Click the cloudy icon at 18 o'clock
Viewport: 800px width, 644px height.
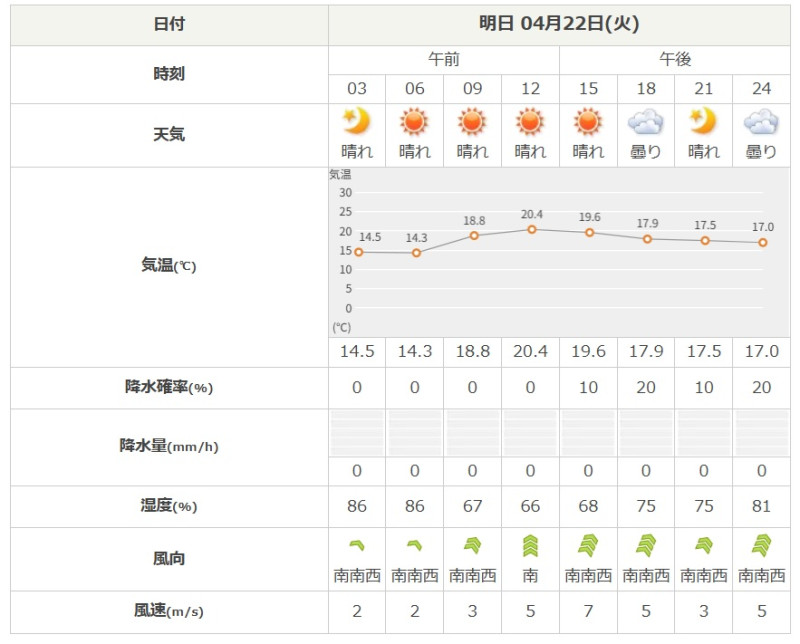[646, 122]
